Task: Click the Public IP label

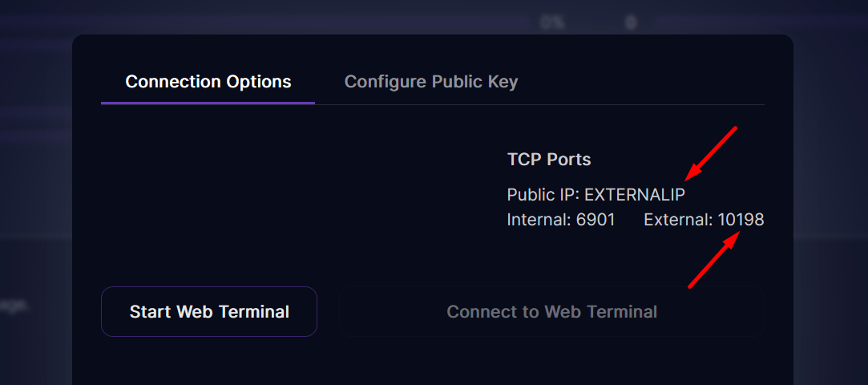Action: pos(543,195)
